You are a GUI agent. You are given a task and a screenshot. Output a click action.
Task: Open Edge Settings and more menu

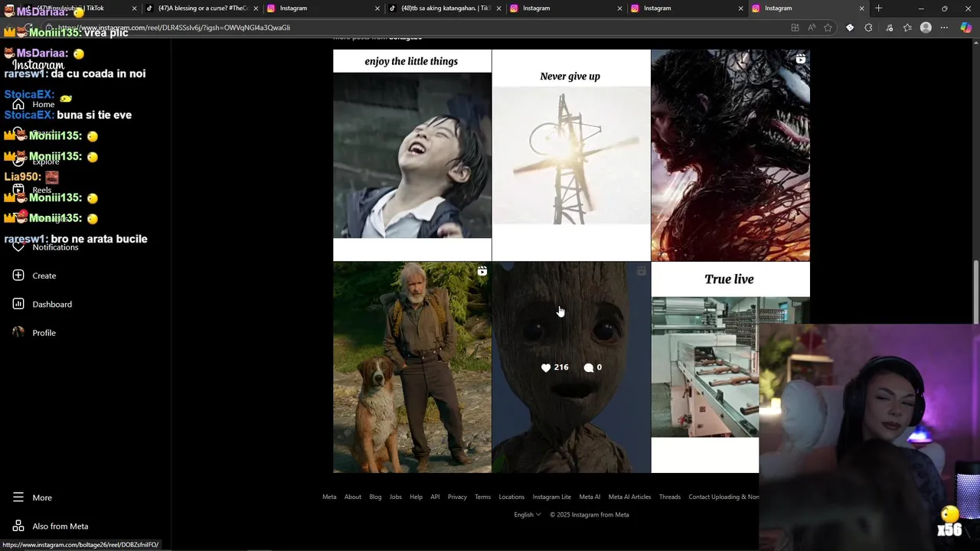pyautogui.click(x=944, y=28)
